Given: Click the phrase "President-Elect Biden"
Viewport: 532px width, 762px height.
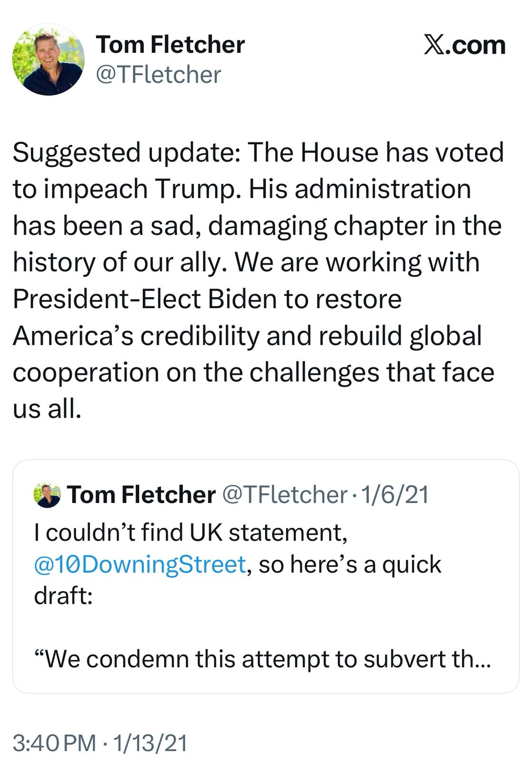Looking at the screenshot, I should [x=144, y=299].
